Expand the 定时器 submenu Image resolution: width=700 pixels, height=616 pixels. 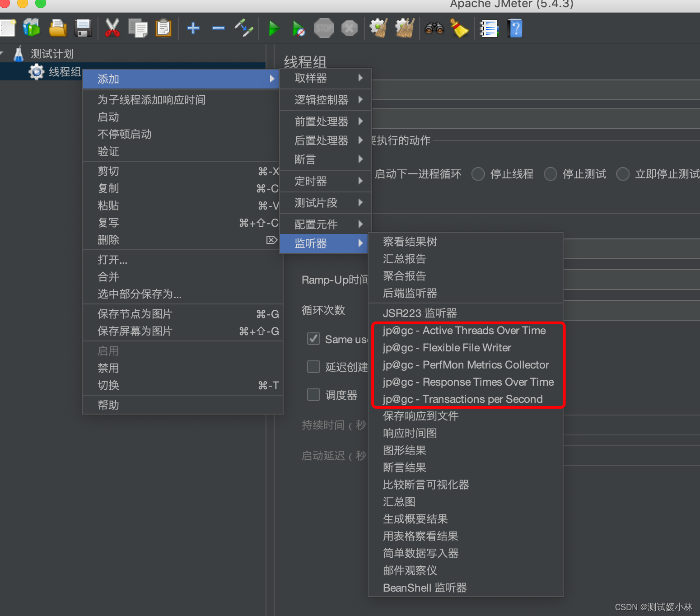pyautogui.click(x=326, y=181)
